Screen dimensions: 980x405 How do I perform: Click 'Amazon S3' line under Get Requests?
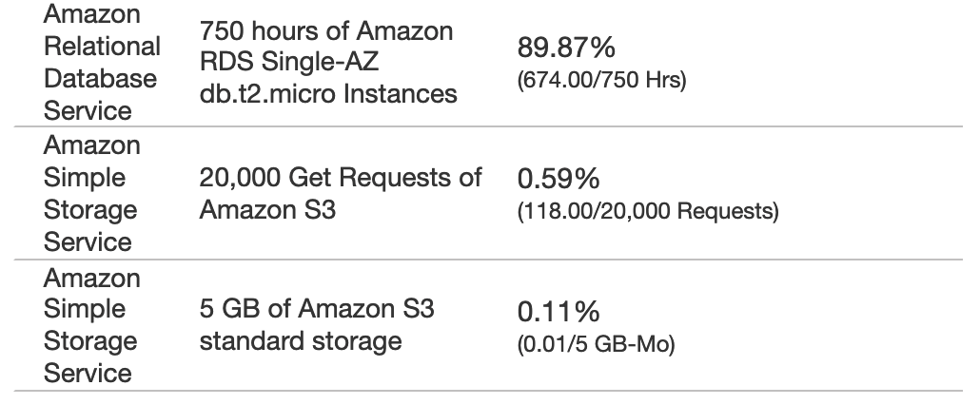267,210
